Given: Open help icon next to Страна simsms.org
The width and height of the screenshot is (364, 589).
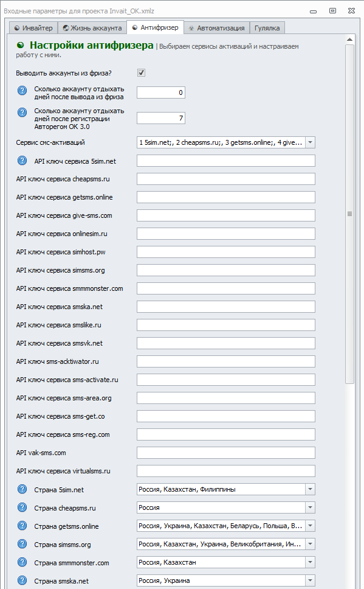Looking at the screenshot, I should [22, 544].
